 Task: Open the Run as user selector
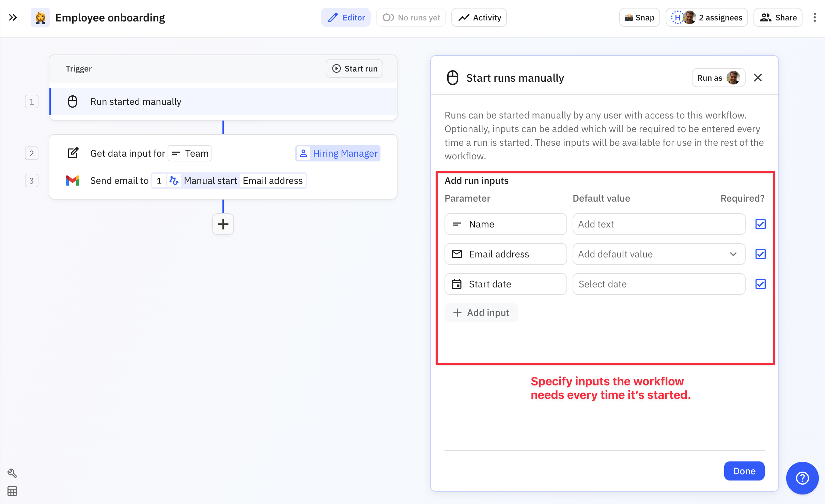[718, 78]
